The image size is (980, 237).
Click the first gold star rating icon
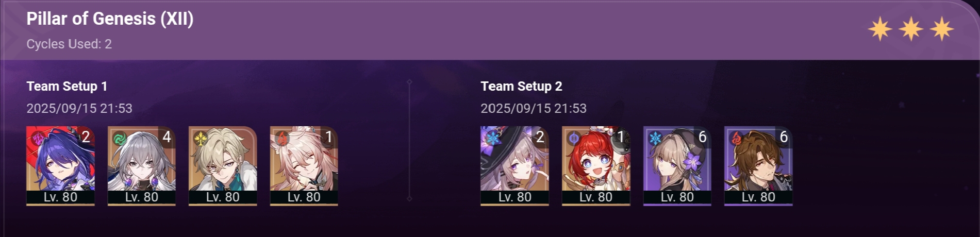click(x=880, y=29)
